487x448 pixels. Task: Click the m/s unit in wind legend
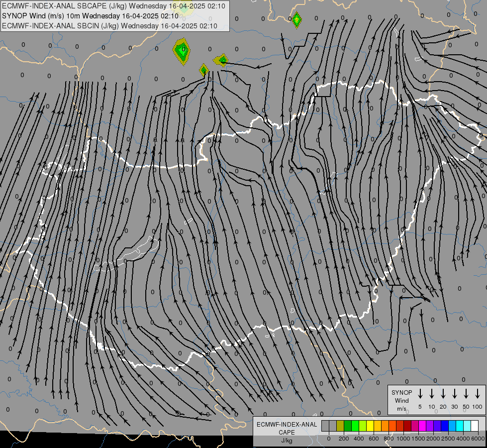tap(401, 409)
